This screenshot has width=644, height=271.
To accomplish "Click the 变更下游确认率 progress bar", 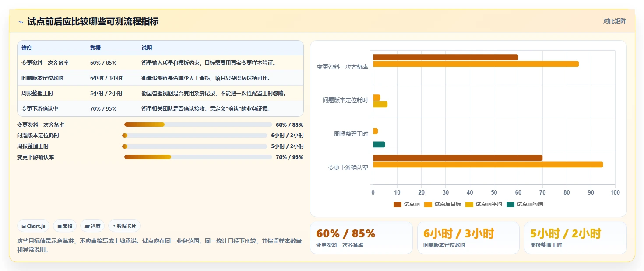I will [x=198, y=157].
